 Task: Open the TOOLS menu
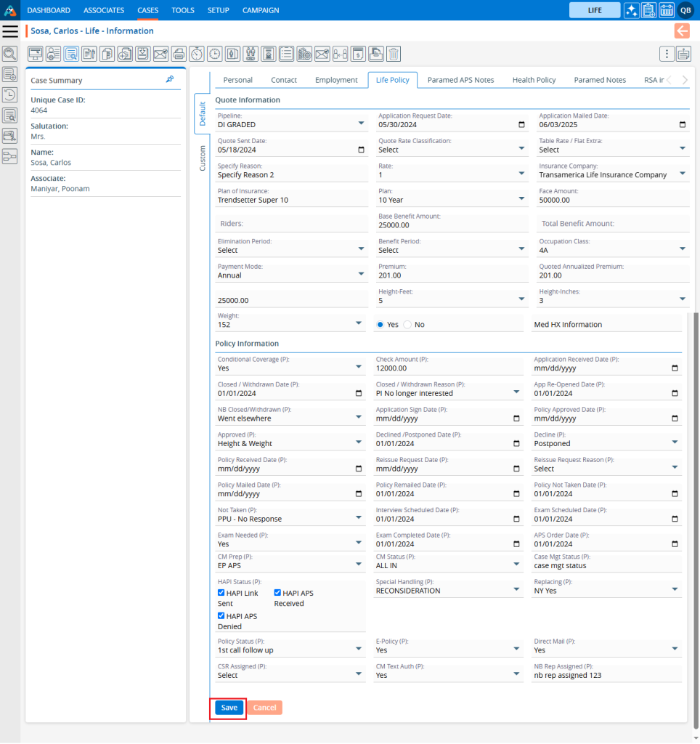click(x=183, y=10)
